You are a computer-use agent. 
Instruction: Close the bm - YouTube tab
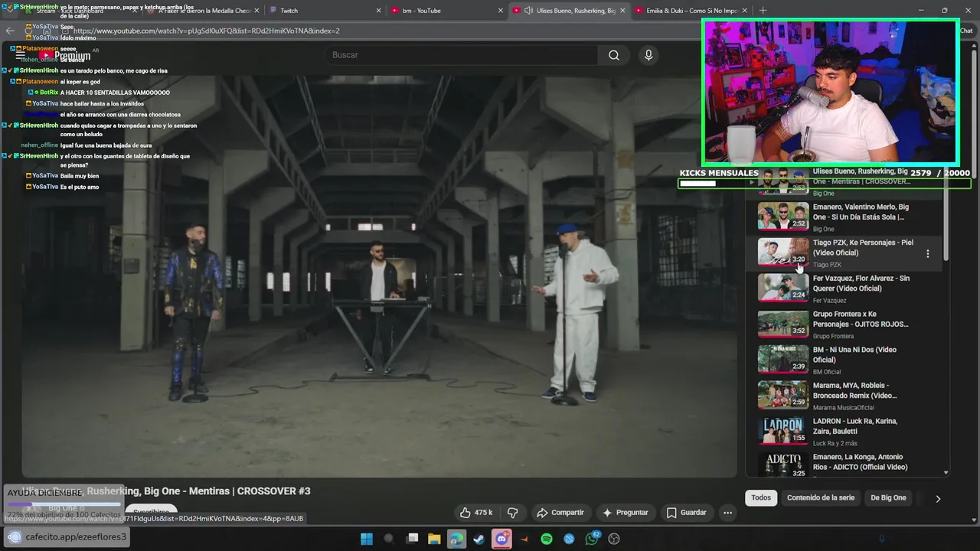tap(500, 11)
